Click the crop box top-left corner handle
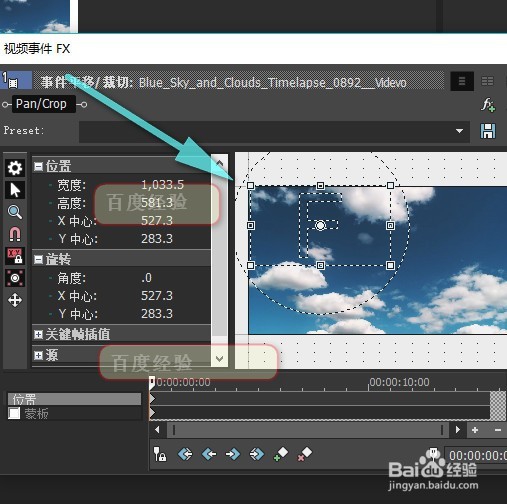Viewport: 507px width, 504px height. (x=251, y=185)
